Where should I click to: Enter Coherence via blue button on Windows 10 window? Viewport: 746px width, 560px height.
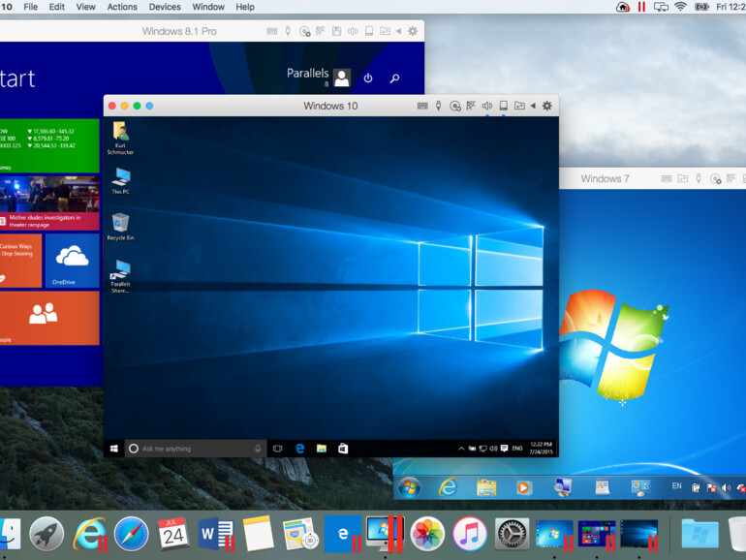coord(149,106)
